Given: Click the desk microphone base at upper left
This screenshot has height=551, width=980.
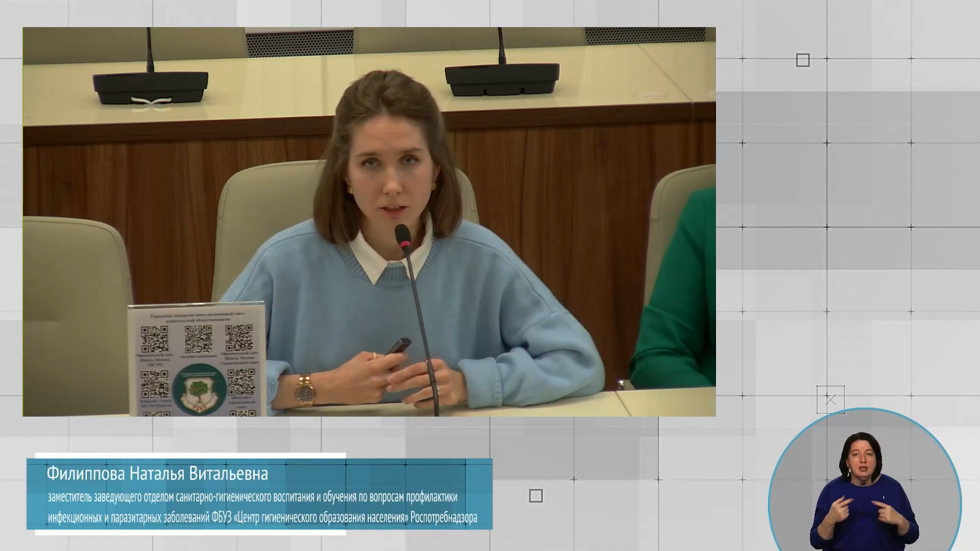Looking at the screenshot, I should point(150,87).
